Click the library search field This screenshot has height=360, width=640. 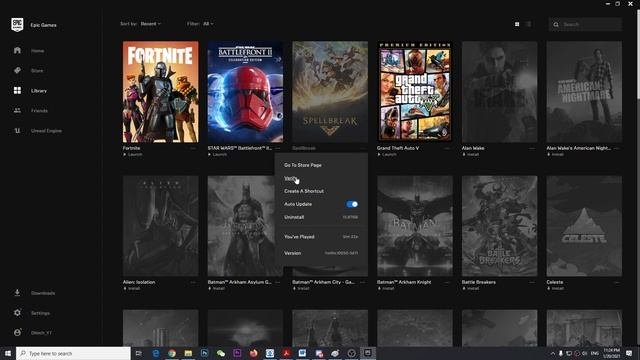pos(585,24)
